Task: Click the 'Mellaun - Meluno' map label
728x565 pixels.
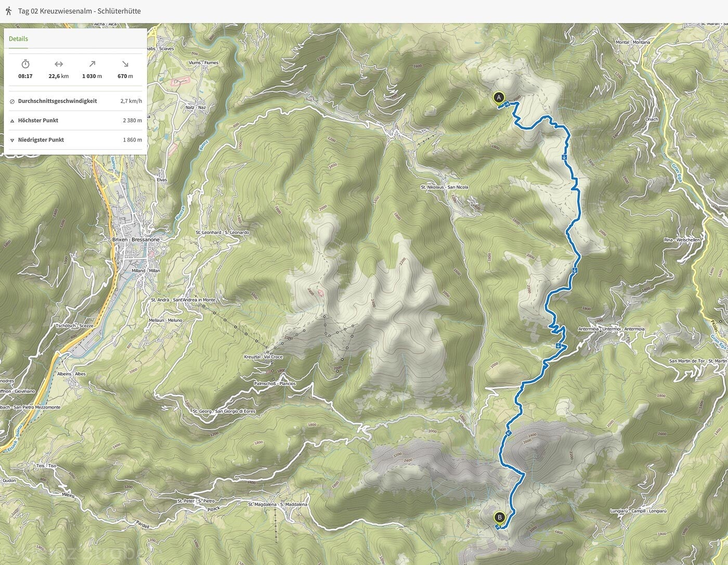Action: [165, 320]
